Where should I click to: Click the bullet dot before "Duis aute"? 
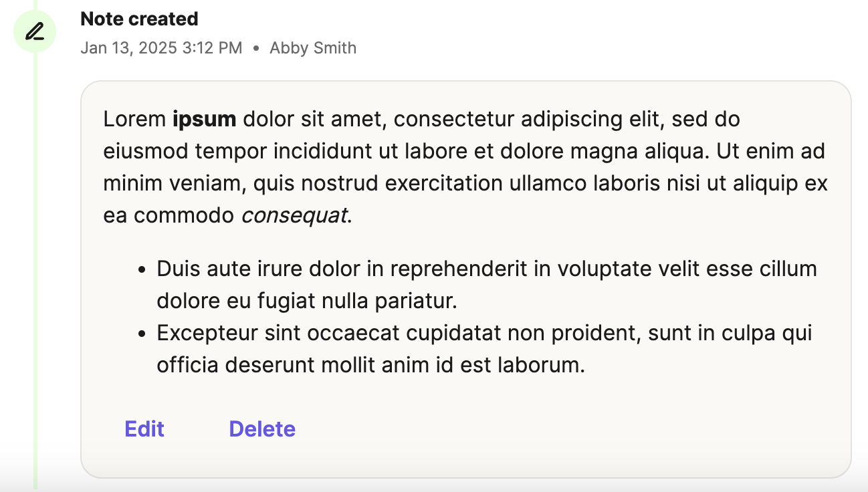(141, 271)
